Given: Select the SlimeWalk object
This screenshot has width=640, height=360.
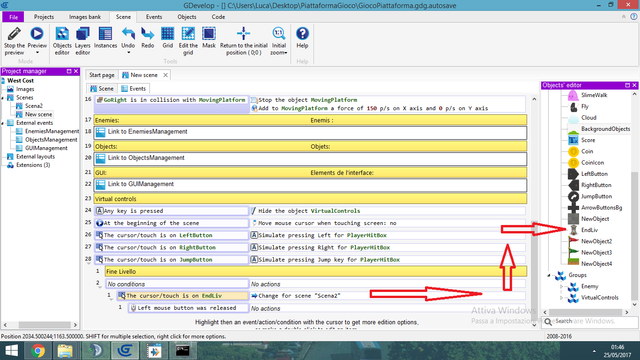Looking at the screenshot, I should click(594, 95).
